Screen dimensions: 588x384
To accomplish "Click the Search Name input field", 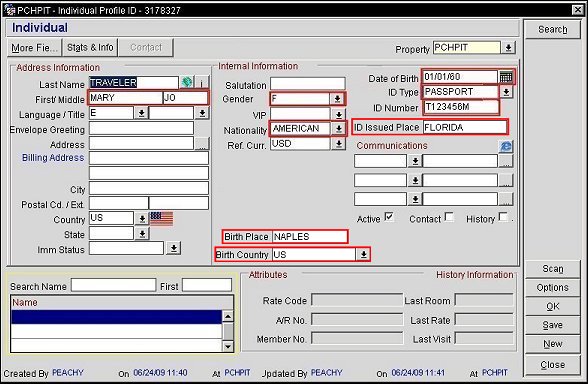I will [113, 285].
